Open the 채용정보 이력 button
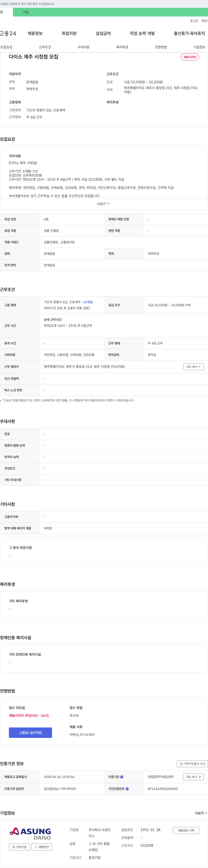This screenshot has height=868, width=208. coord(186,830)
